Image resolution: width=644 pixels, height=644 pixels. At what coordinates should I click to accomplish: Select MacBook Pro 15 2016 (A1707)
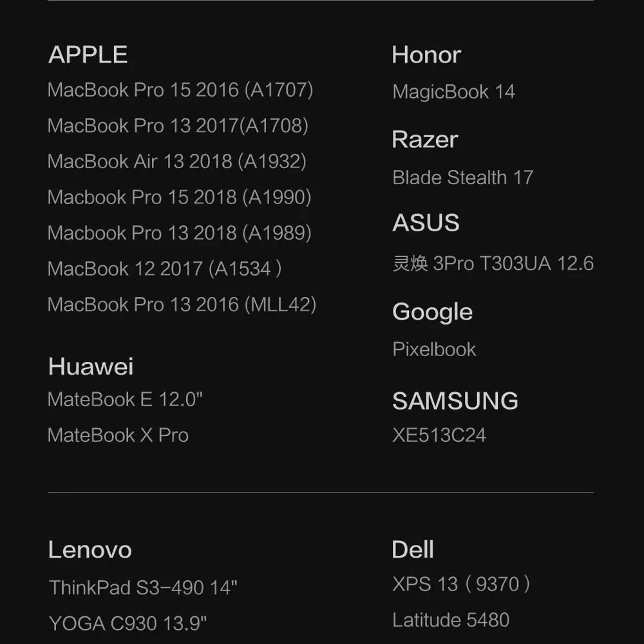pyautogui.click(x=180, y=90)
